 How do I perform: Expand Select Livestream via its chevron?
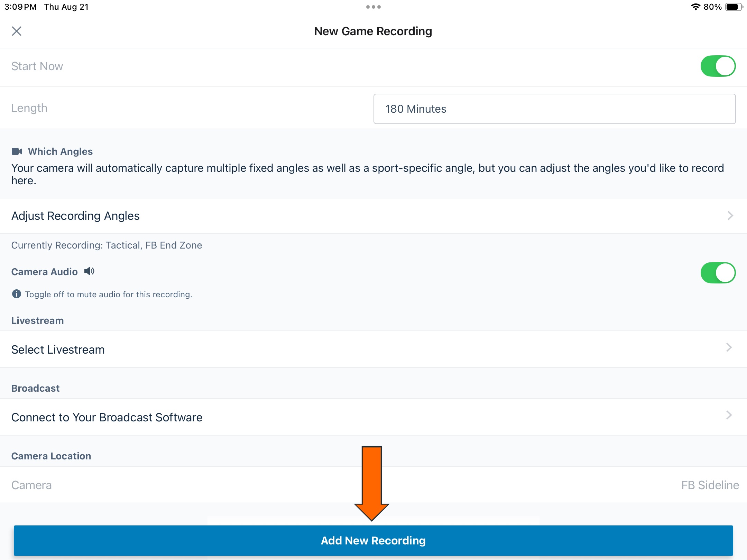730,347
